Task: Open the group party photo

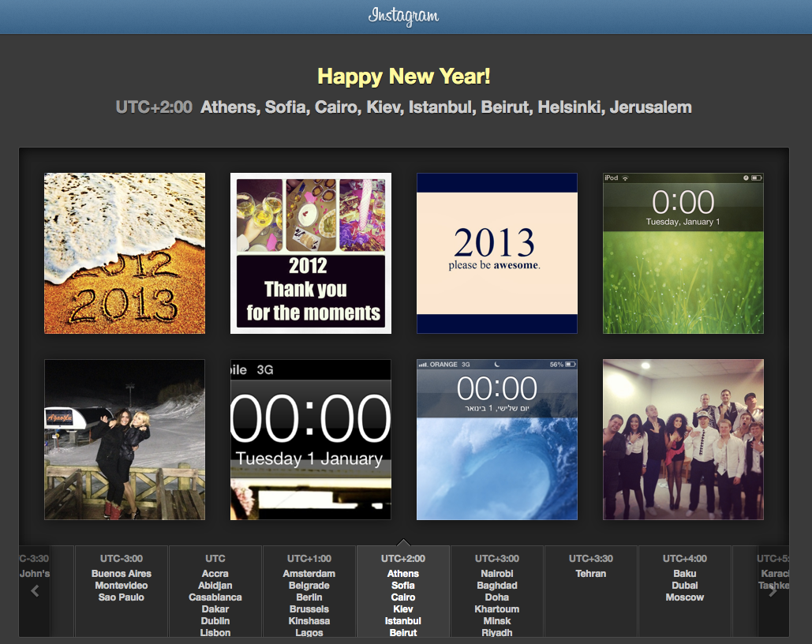Action: click(683, 440)
